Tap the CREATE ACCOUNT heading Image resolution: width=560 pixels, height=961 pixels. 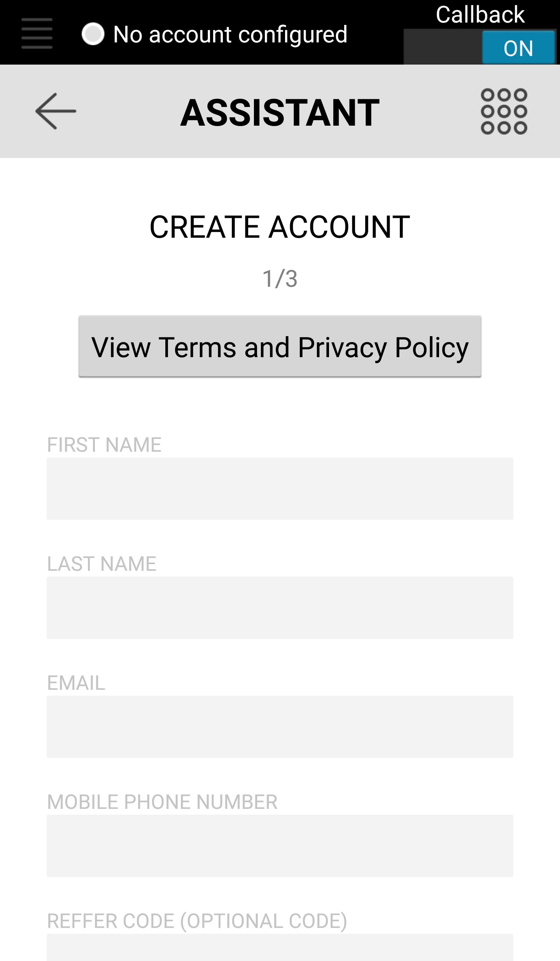pyautogui.click(x=280, y=227)
